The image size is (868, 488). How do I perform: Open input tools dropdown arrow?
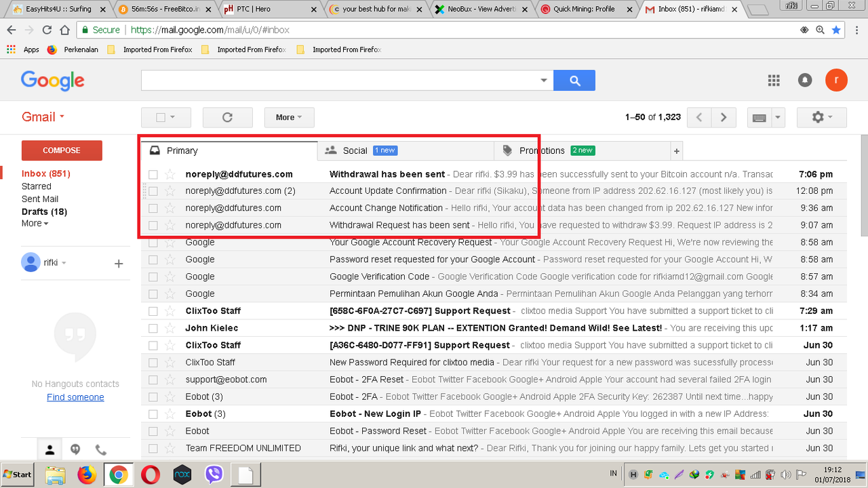[778, 117]
